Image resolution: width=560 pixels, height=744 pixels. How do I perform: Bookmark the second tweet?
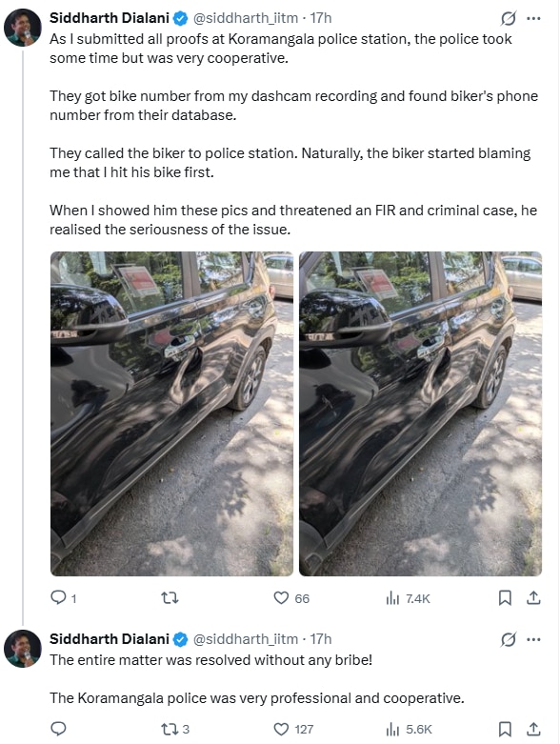coord(505,729)
